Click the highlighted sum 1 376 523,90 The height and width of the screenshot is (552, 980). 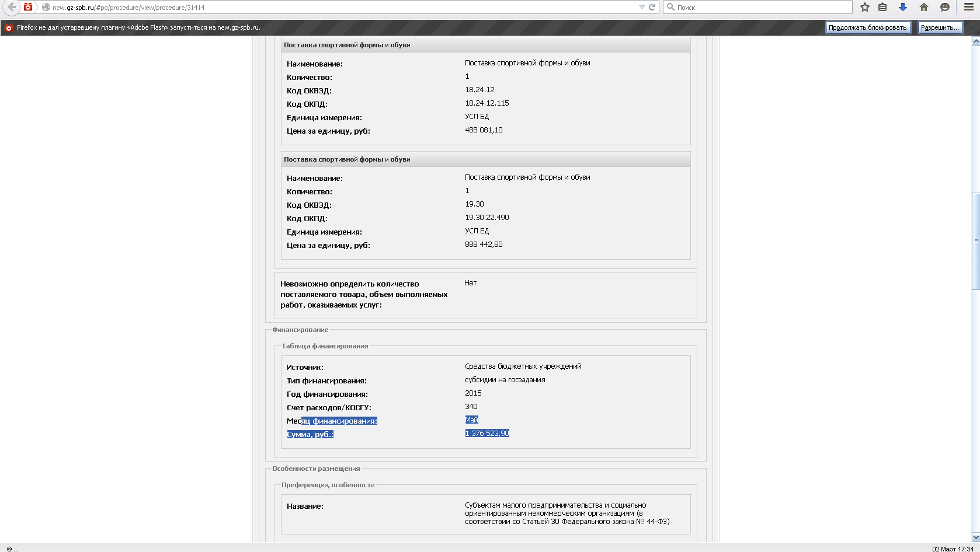tap(487, 433)
